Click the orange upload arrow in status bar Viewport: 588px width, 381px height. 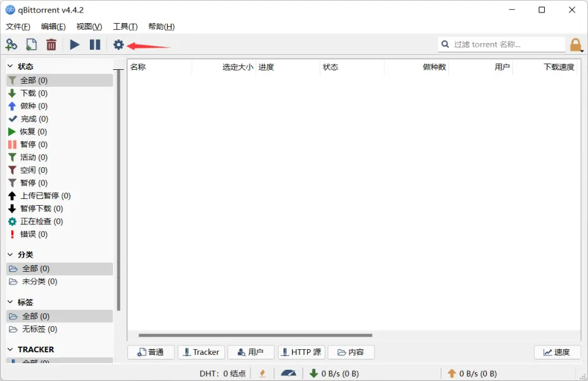click(452, 373)
